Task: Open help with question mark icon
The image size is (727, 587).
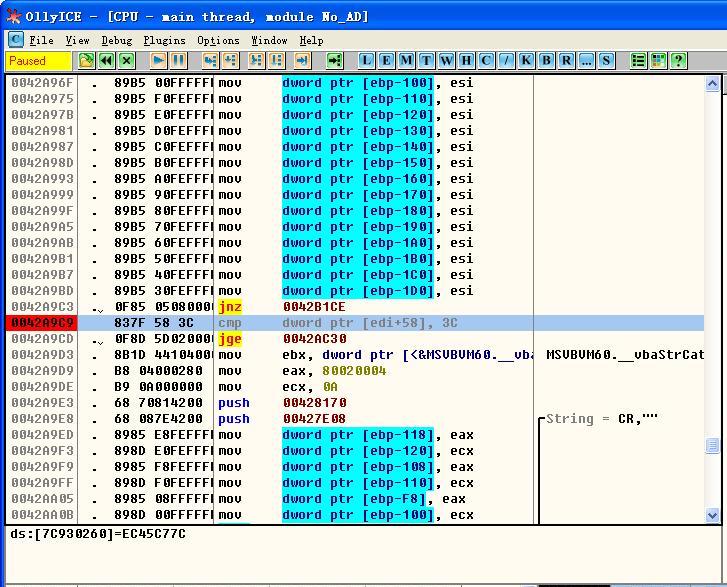Action: point(678,61)
